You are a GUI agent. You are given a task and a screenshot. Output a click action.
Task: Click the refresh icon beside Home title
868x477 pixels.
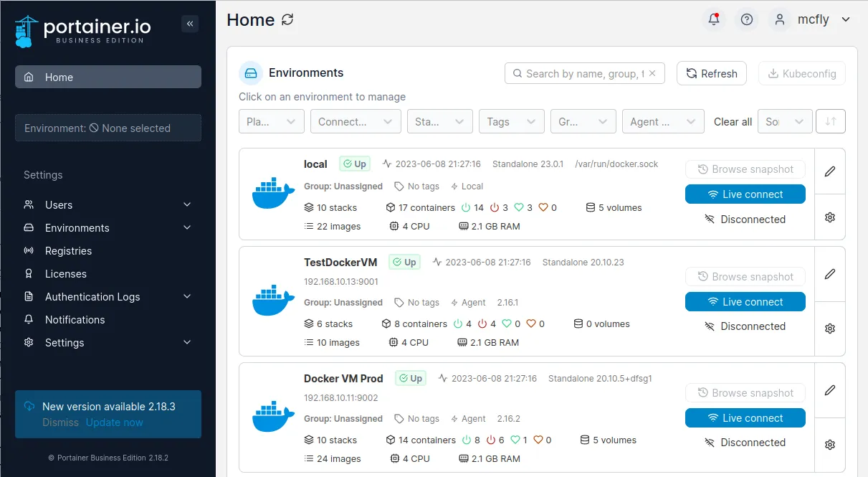287,19
